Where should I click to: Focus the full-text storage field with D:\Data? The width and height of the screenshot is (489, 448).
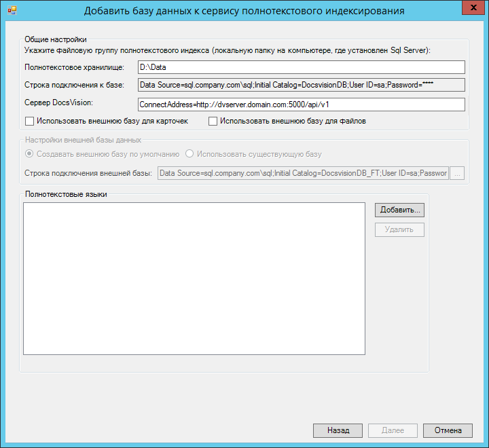click(300, 67)
